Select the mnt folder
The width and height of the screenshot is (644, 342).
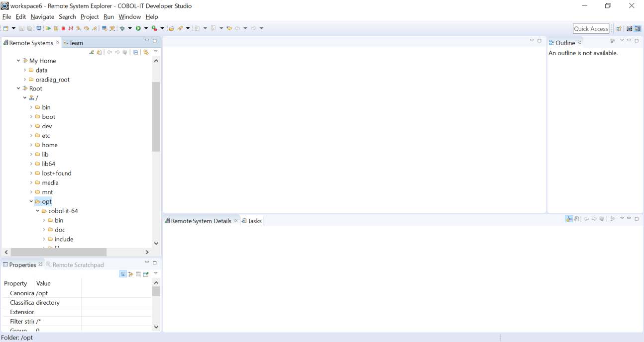[47, 192]
